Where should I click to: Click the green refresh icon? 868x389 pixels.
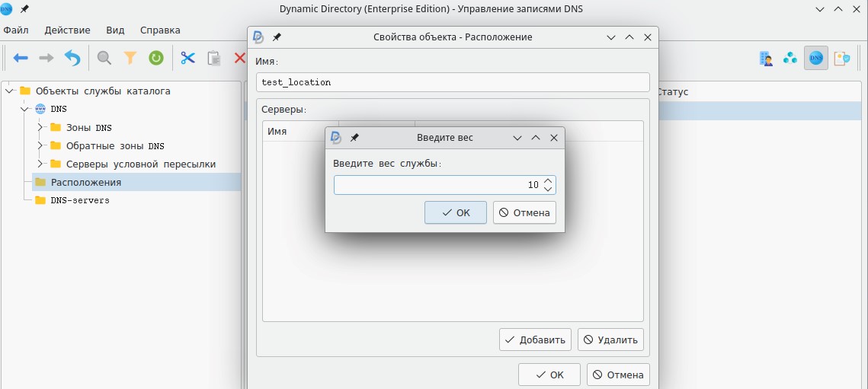point(155,58)
